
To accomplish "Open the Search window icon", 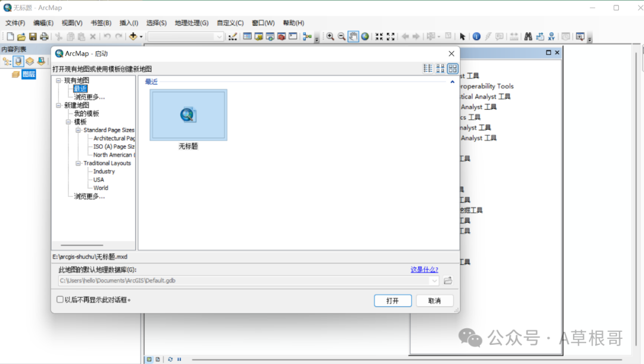I will [x=270, y=36].
